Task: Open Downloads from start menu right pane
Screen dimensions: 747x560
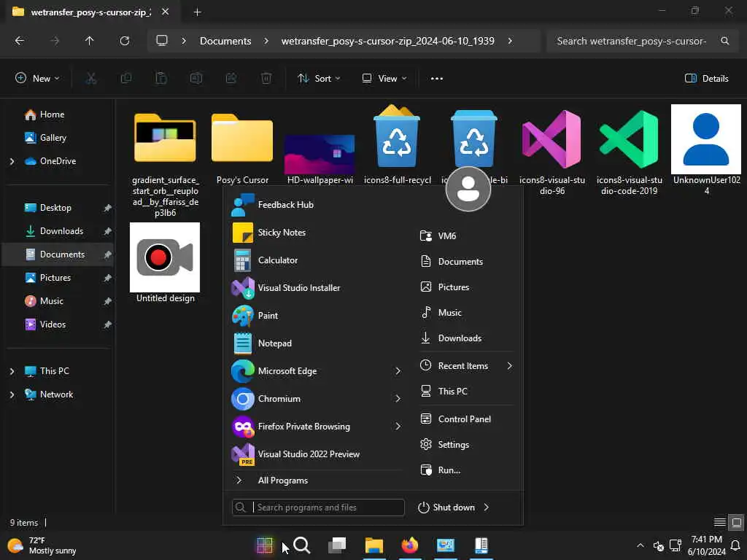Action: pyautogui.click(x=466, y=338)
